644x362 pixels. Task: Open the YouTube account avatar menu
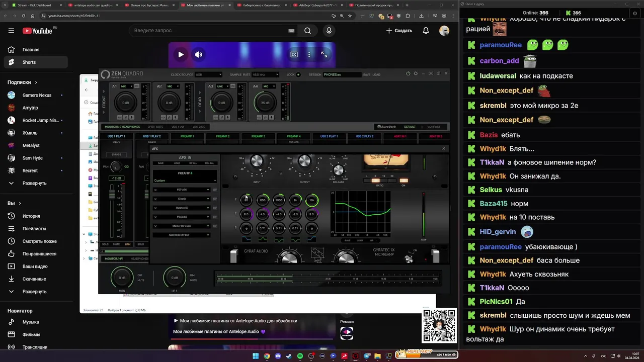click(444, 31)
